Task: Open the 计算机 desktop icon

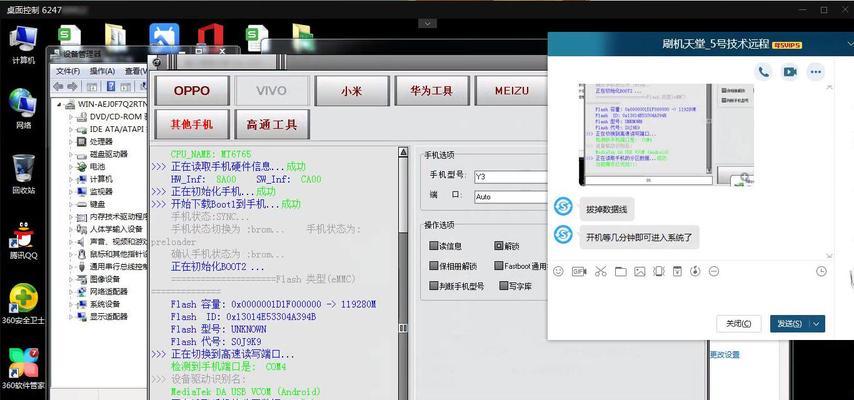Action: pyautogui.click(x=23, y=45)
